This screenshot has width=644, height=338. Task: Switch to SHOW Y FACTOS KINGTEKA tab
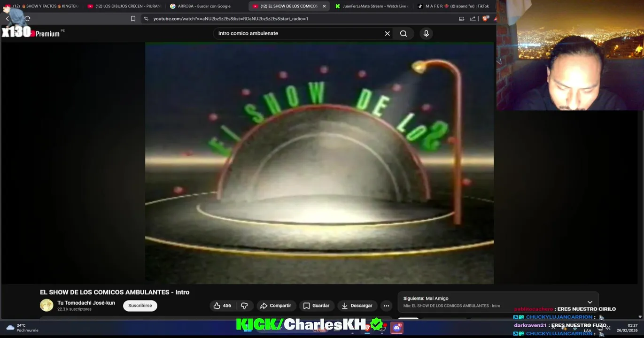click(42, 6)
